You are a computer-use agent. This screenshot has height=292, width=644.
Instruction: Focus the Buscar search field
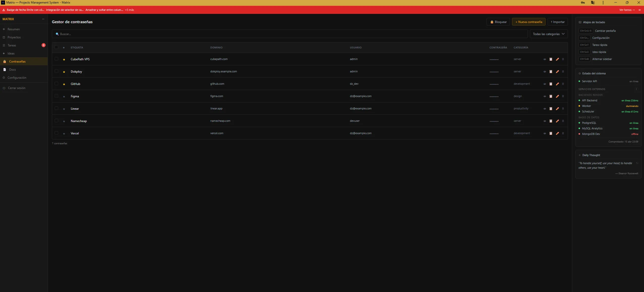(290, 34)
